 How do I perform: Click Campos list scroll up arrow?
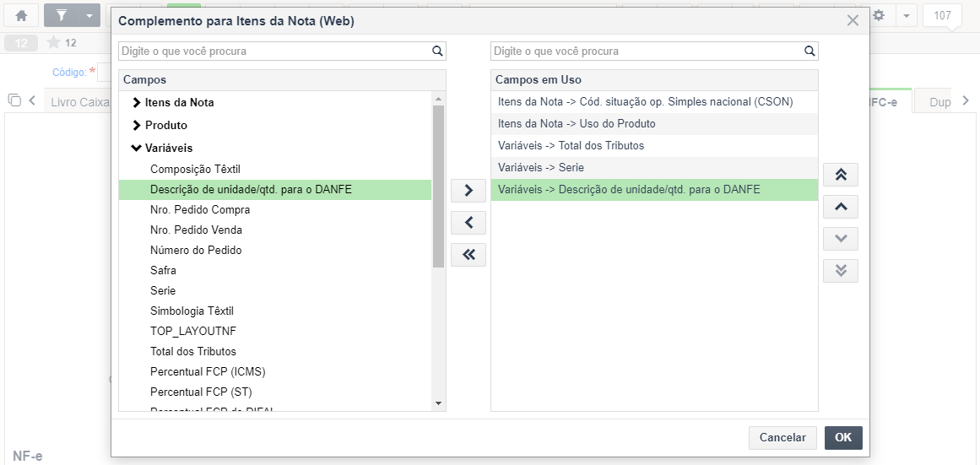[438, 98]
